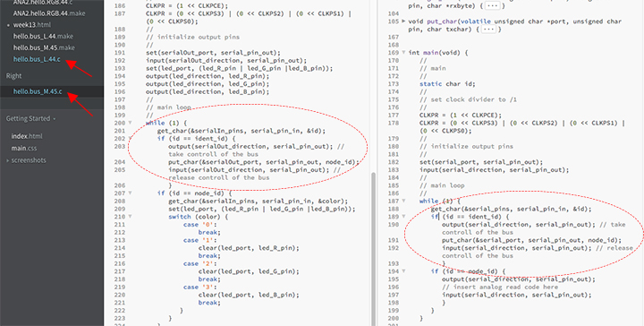The image size is (644, 326).
Task: Click '// initialize output pins' comment at line 189
Action: 192,37
